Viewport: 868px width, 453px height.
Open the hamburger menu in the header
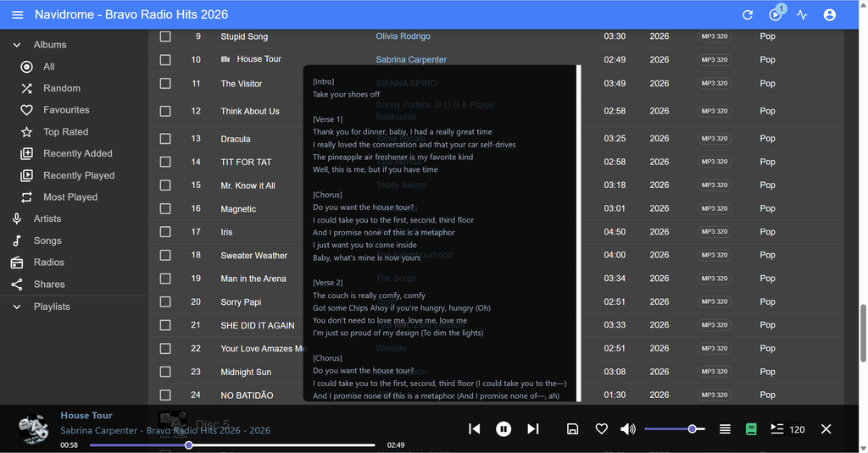[x=17, y=14]
